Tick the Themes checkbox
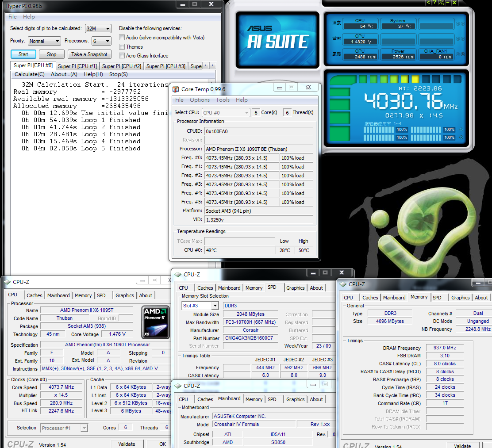 [122, 47]
